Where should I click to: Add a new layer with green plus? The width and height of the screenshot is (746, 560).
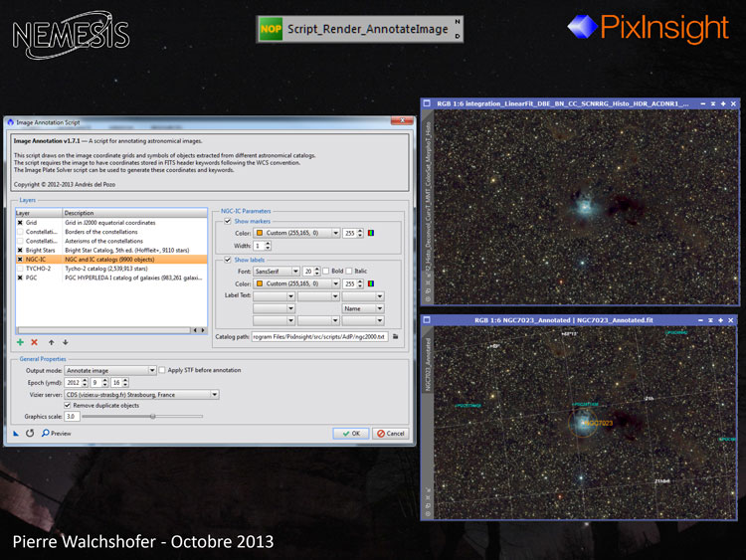20,342
